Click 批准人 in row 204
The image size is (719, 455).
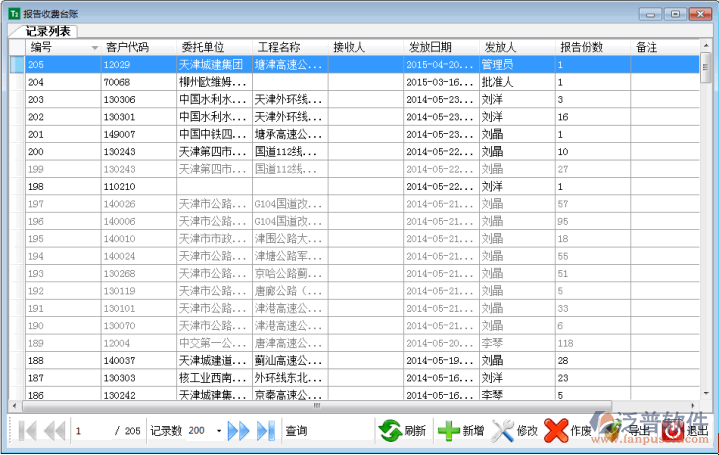click(497, 82)
